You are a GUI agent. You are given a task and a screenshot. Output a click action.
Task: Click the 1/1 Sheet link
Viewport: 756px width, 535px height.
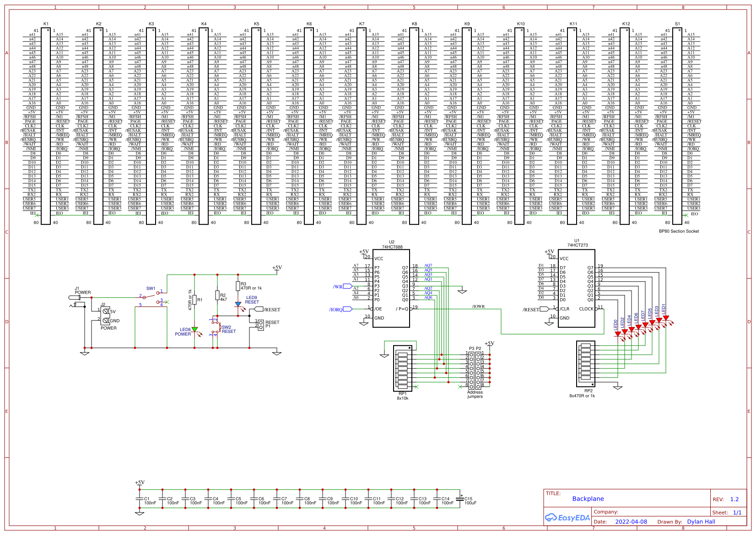(x=738, y=513)
